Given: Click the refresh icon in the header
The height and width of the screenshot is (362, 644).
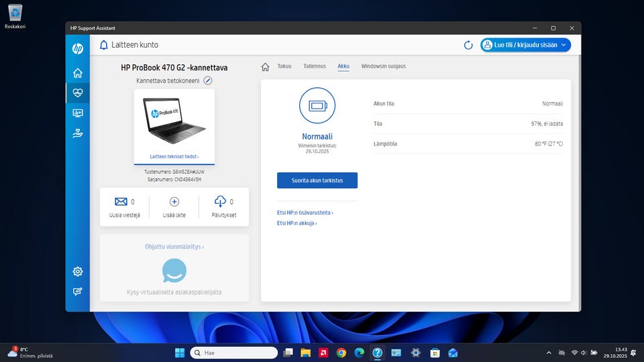Looking at the screenshot, I should tap(468, 45).
